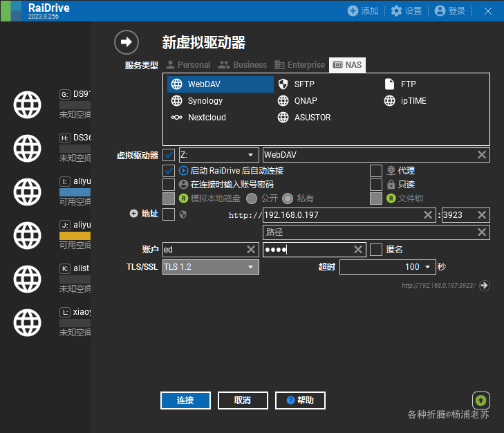The height and width of the screenshot is (433, 504).
Task: Click the grey usage bar of G: DS9
Action: (75, 105)
